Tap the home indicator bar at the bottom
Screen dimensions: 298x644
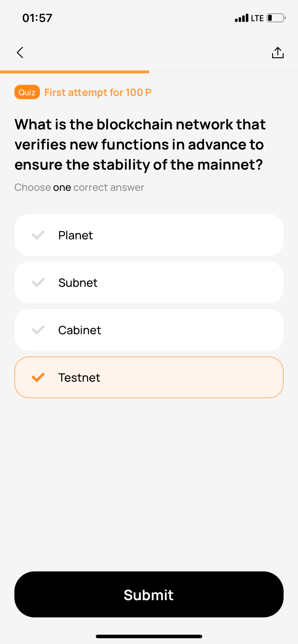[149, 636]
